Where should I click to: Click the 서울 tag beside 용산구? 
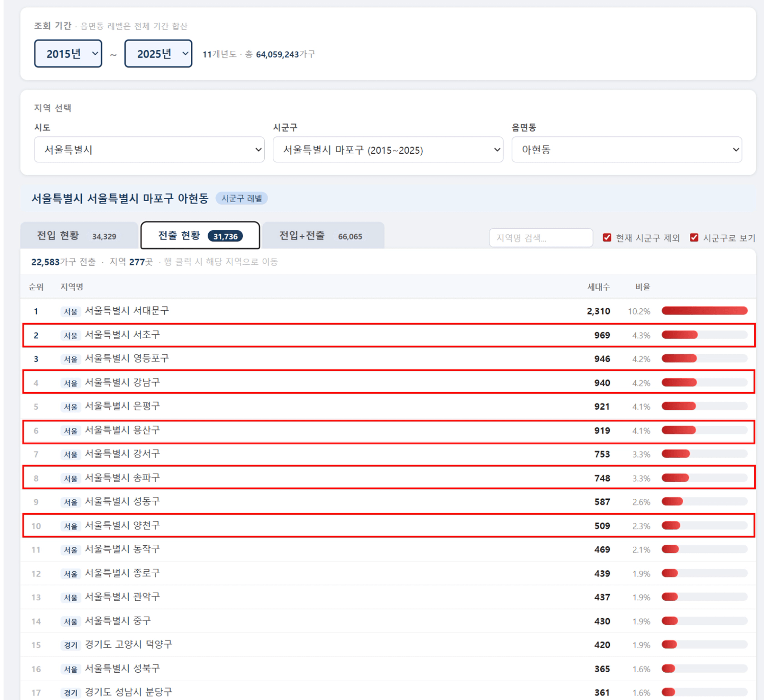71,431
